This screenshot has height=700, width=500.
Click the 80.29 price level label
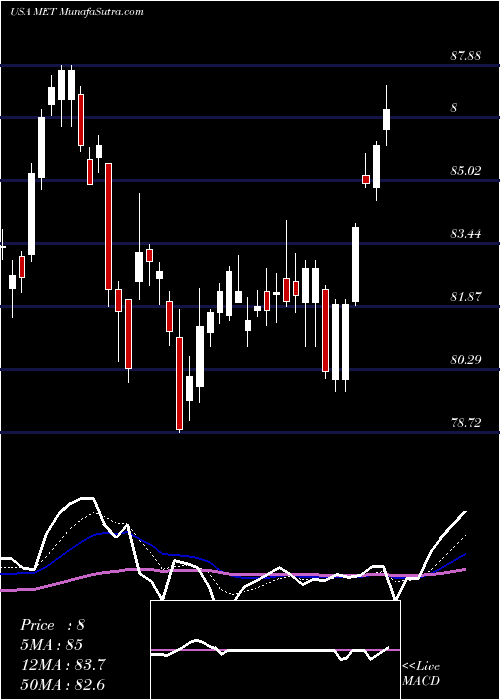pyautogui.click(x=466, y=359)
